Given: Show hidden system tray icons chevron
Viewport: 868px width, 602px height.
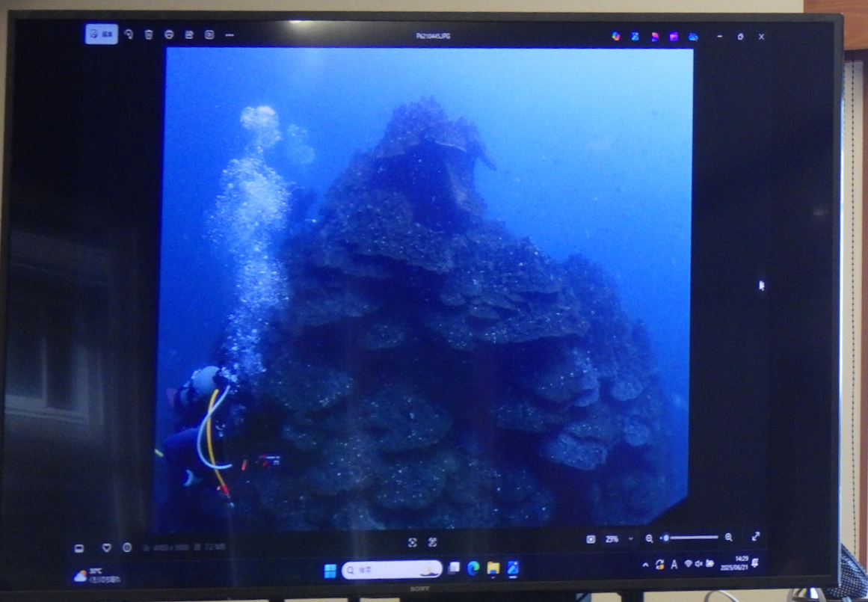Looking at the screenshot, I should tap(645, 565).
